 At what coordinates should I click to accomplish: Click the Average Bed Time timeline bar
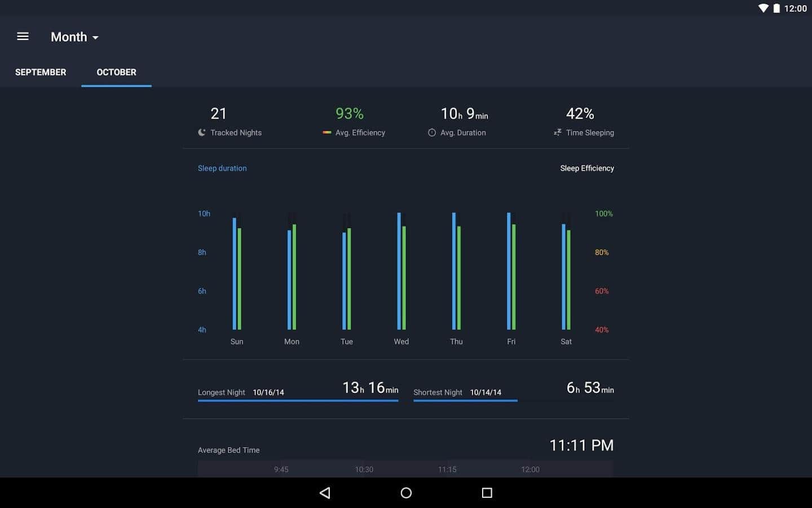[405, 469]
